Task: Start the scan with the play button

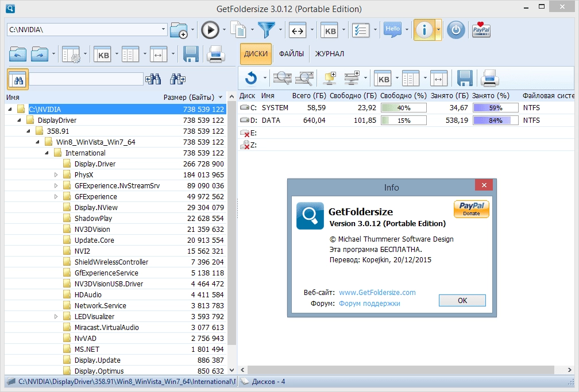Action: coord(210,30)
